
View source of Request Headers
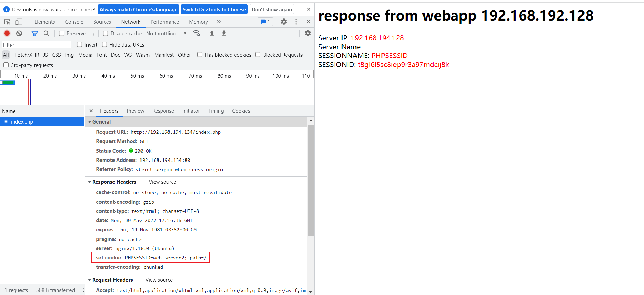(x=159, y=280)
